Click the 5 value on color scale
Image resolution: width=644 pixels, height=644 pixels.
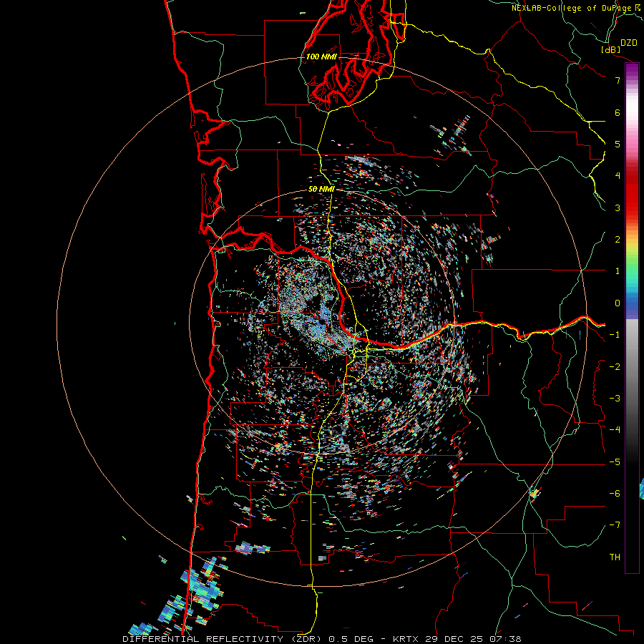pos(618,144)
